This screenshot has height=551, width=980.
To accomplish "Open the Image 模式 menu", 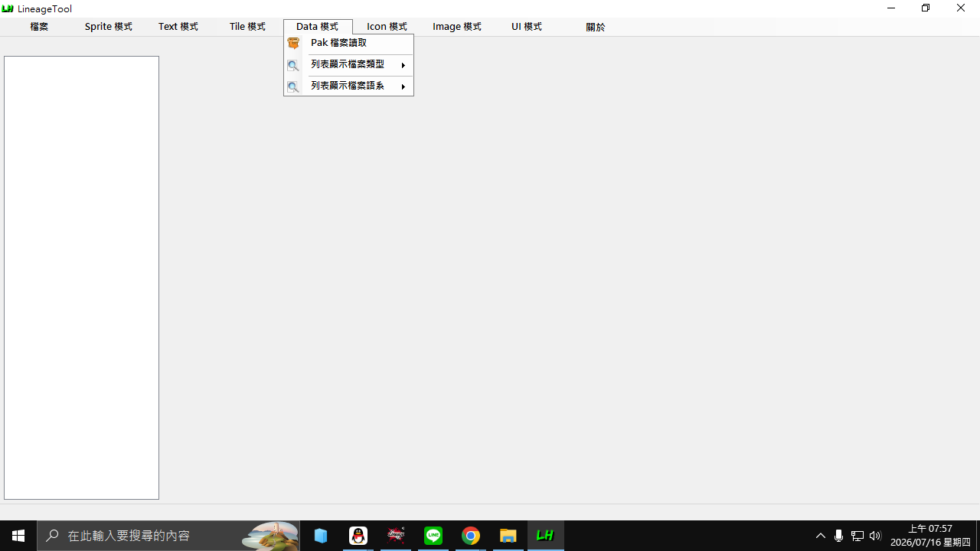I will tap(457, 27).
